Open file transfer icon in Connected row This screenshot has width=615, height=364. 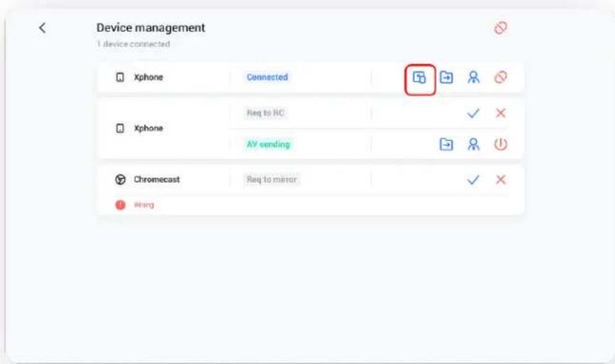(x=446, y=77)
